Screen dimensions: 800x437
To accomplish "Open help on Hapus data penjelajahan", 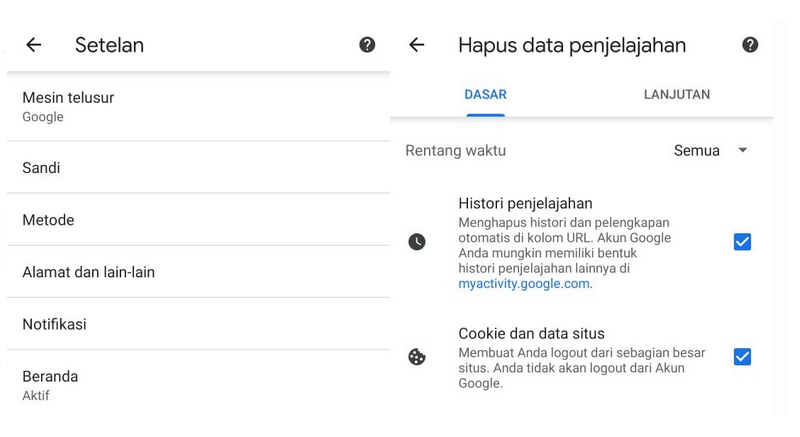I will 749,45.
